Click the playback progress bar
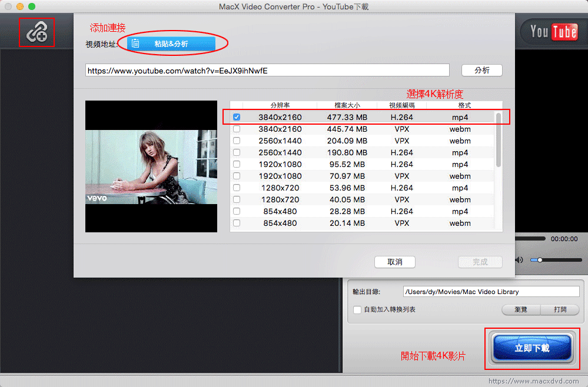Image resolution: width=588 pixels, height=387 pixels. pos(530,239)
